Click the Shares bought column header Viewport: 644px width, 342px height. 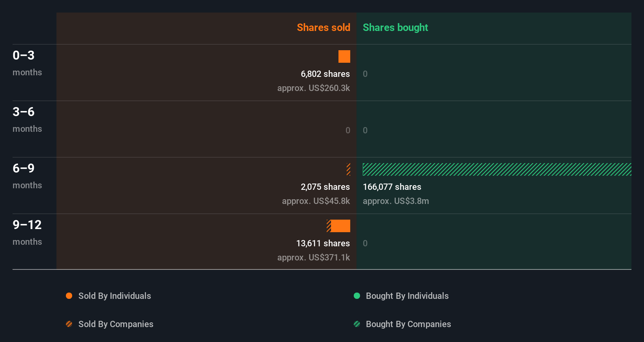pos(395,27)
